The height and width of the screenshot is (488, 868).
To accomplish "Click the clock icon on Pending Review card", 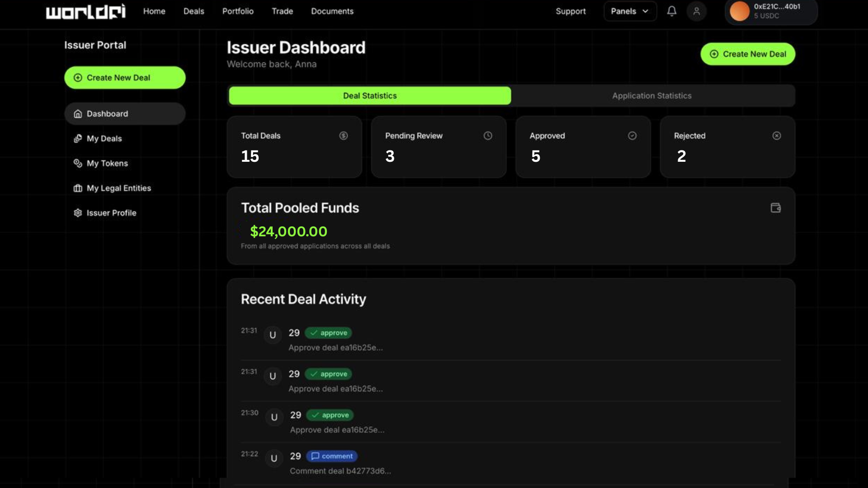I will click(x=488, y=136).
